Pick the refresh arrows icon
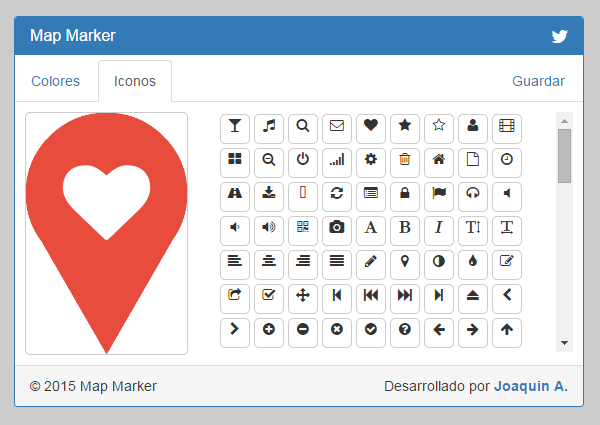The image size is (600, 425). tap(337, 197)
